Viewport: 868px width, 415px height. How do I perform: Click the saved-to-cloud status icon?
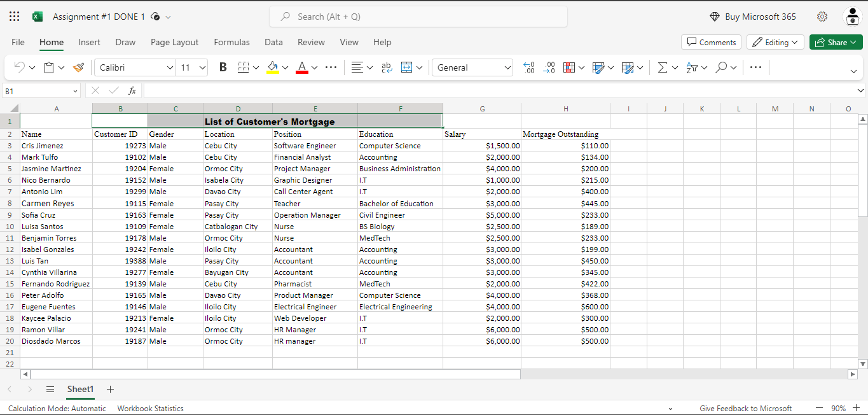coord(155,17)
